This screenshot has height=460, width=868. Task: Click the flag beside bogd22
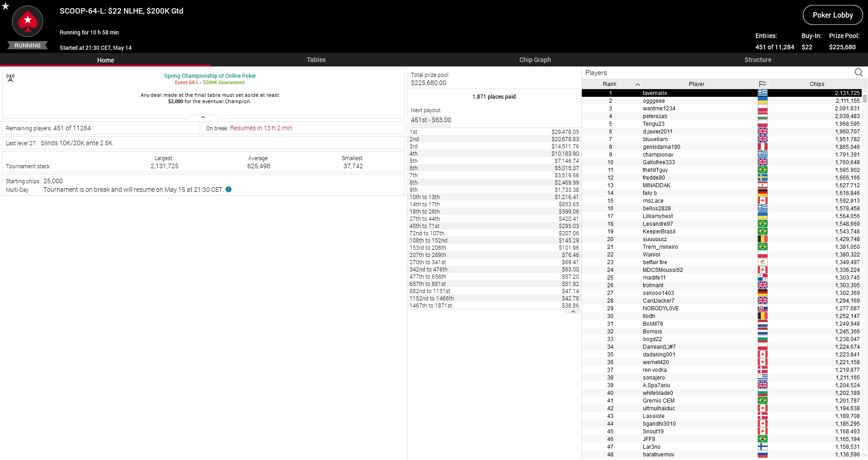(x=763, y=339)
